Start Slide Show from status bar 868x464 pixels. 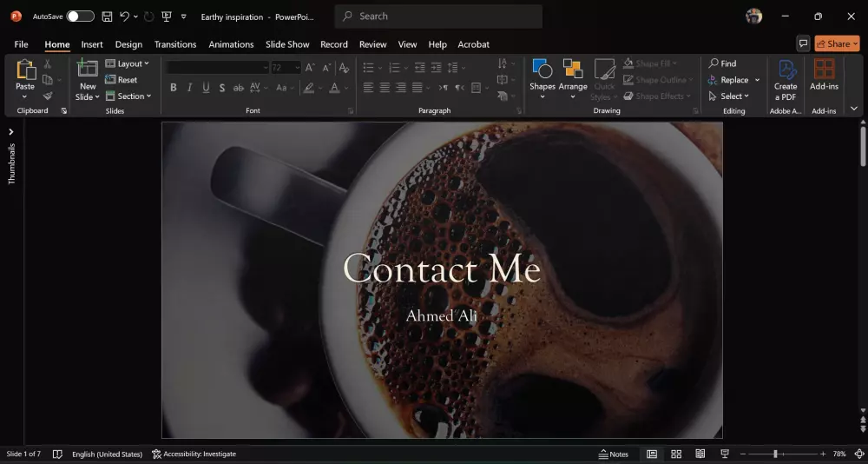coord(725,454)
